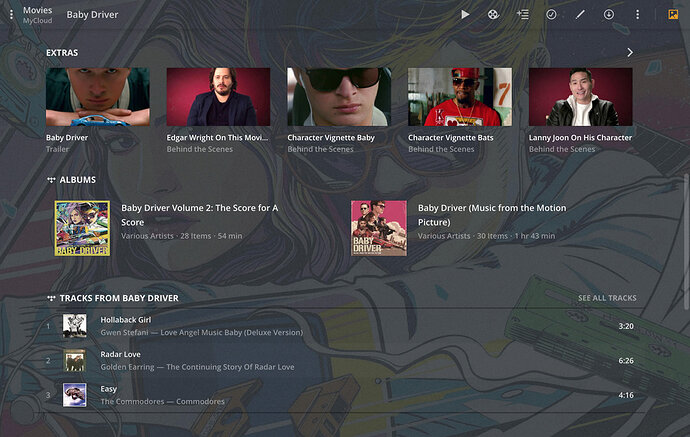The height and width of the screenshot is (437, 690).
Task: Click Character Vignette Bats title text
Action: click(x=451, y=137)
